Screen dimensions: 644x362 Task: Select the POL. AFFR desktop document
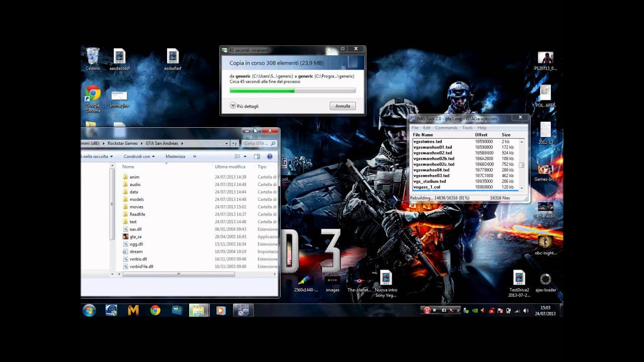click(545, 97)
